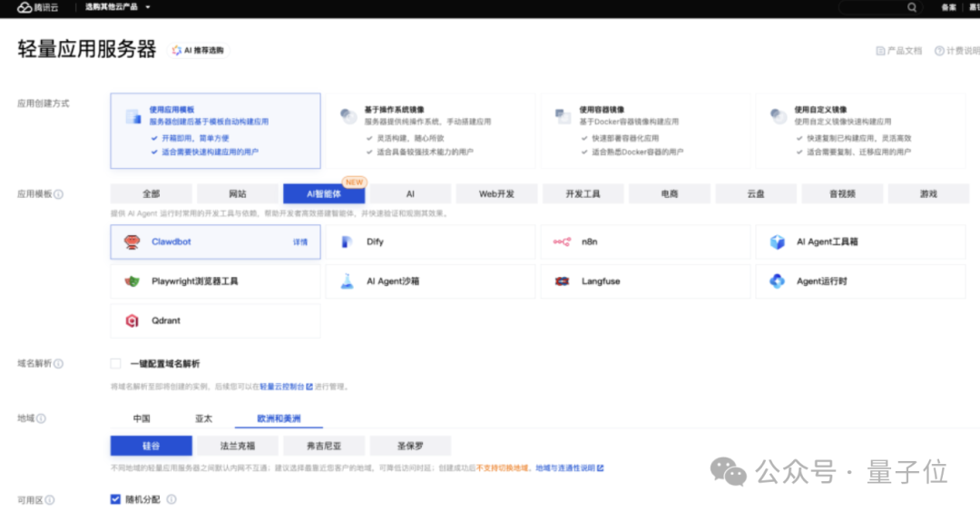Viewport: 980px width, 512px height.
Task: Click the AI Agent沙箱 flask icon
Action: tap(347, 281)
